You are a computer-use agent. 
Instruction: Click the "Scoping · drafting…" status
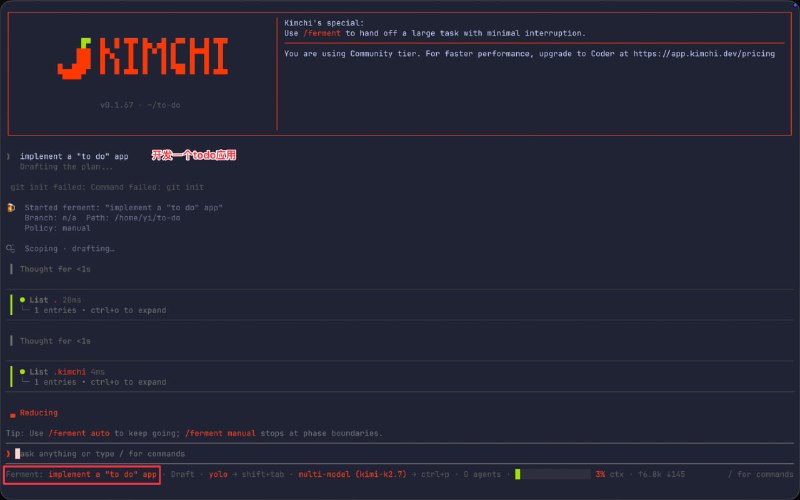click(x=69, y=248)
